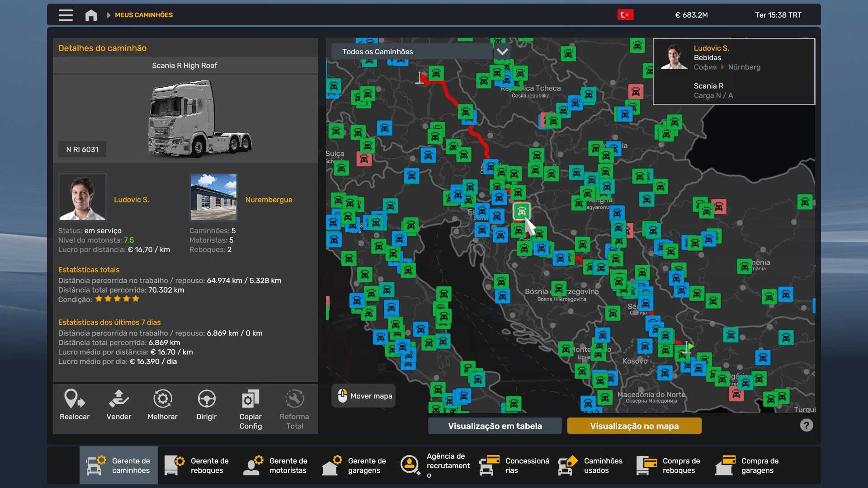Click driver name link Ludovic S.

(x=132, y=199)
